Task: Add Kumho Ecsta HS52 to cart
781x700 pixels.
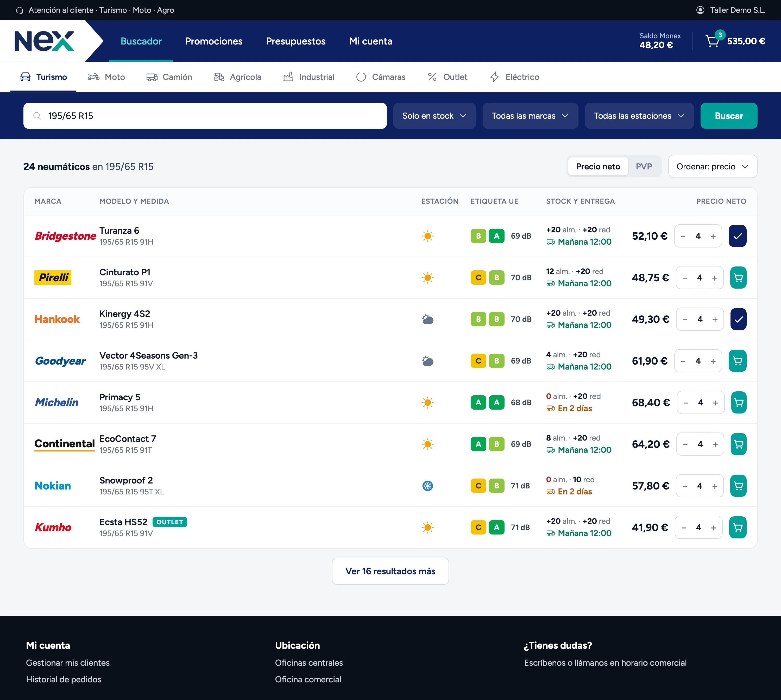Action: pos(738,527)
